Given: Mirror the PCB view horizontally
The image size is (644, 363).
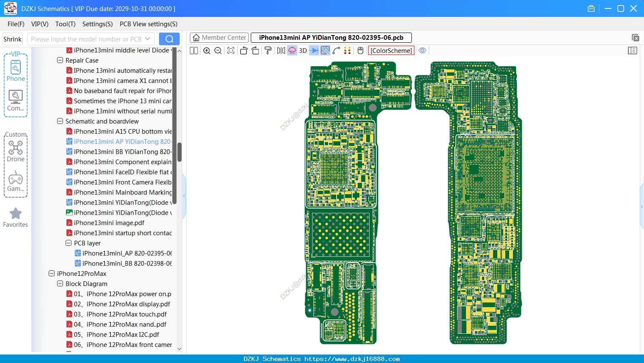Looking at the screenshot, I should coord(281,51).
